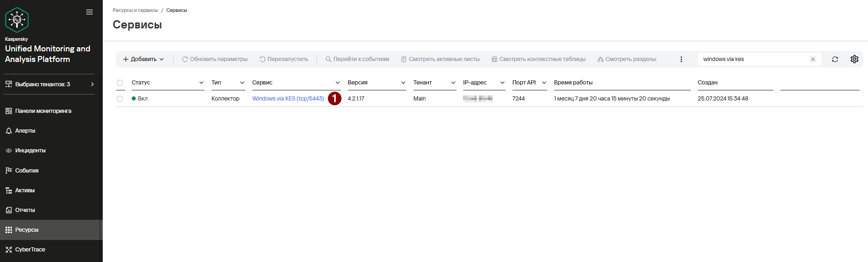Click the Алерты bell icon
Viewport: 868px width, 262px height.
(9, 131)
